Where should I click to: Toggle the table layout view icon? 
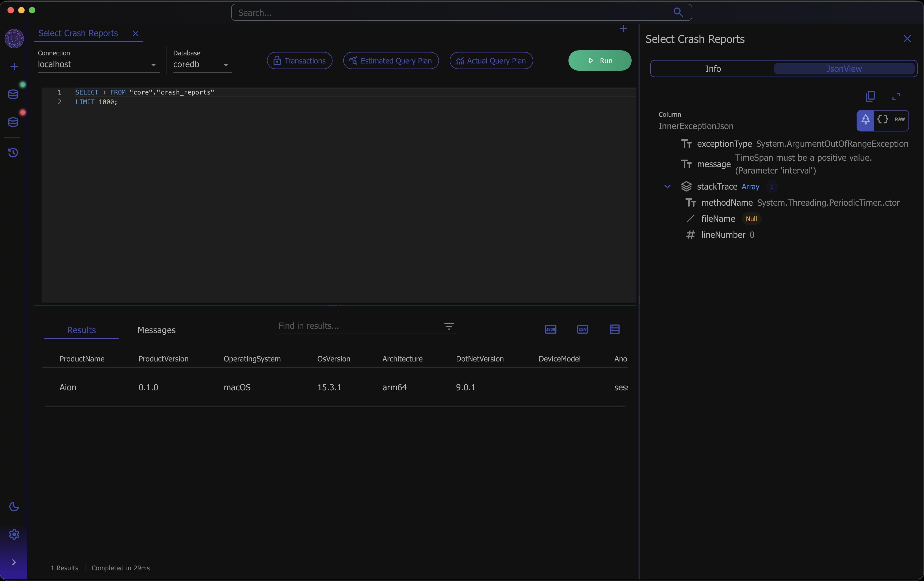pyautogui.click(x=615, y=329)
